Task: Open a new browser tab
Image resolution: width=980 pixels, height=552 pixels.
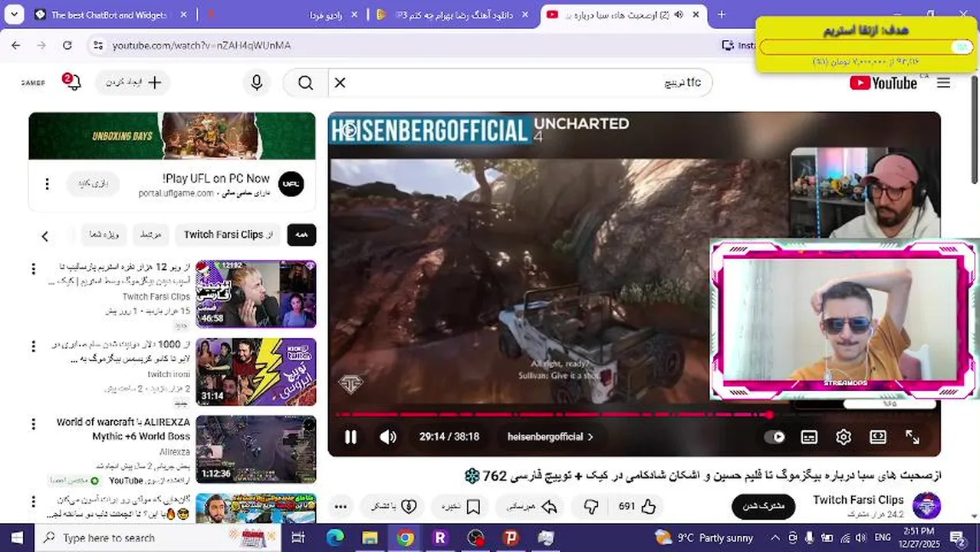Action: point(721,15)
